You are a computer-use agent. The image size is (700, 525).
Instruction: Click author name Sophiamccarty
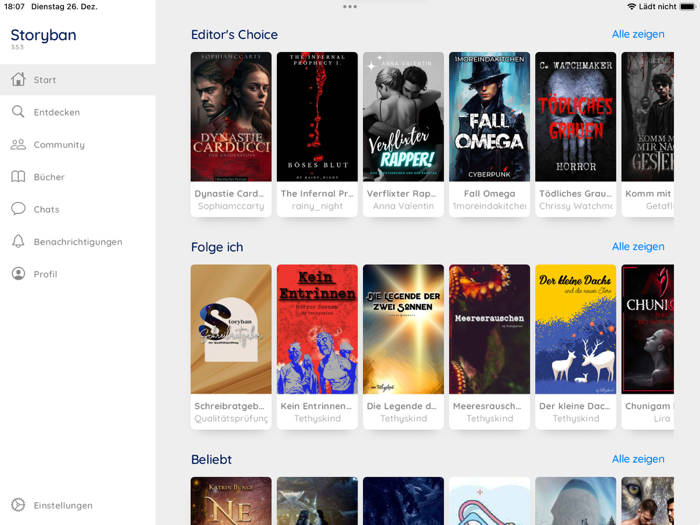231,206
